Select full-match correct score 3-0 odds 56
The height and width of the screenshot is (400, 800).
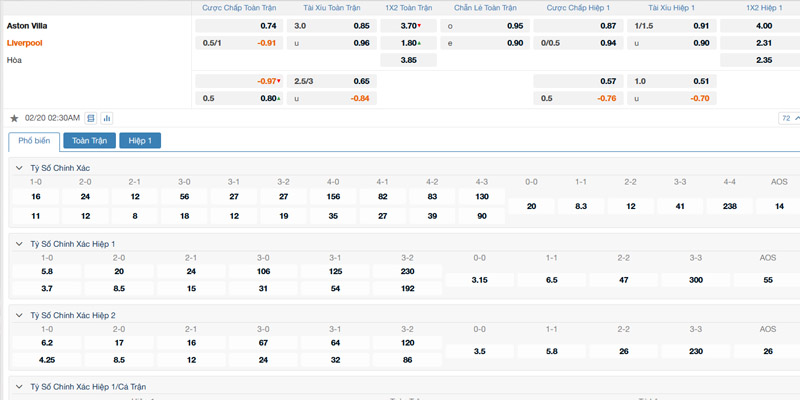coord(184,196)
